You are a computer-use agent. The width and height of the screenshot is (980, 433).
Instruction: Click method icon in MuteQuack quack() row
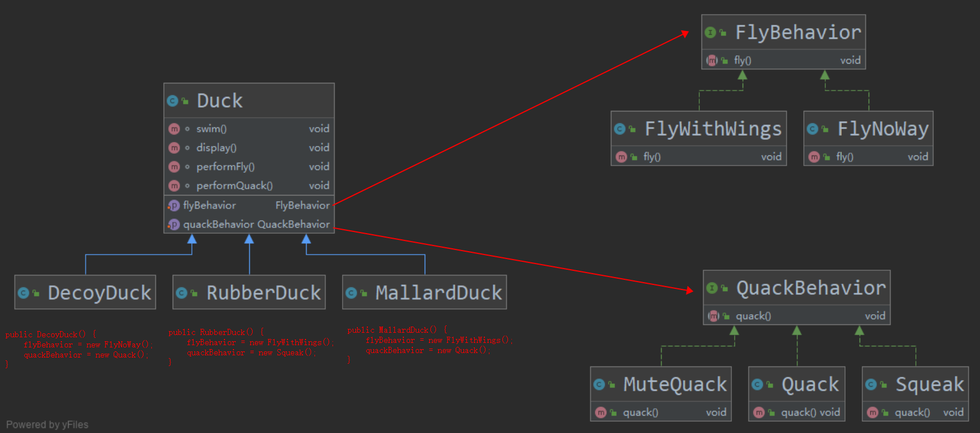pos(601,413)
